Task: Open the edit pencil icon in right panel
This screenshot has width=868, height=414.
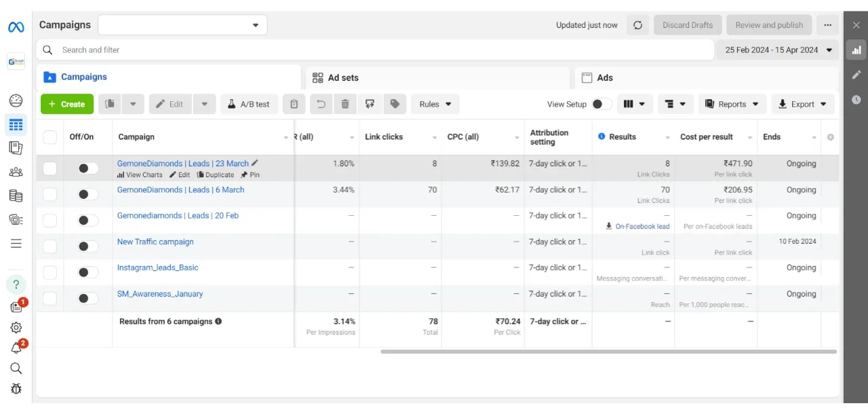Action: 856,75
